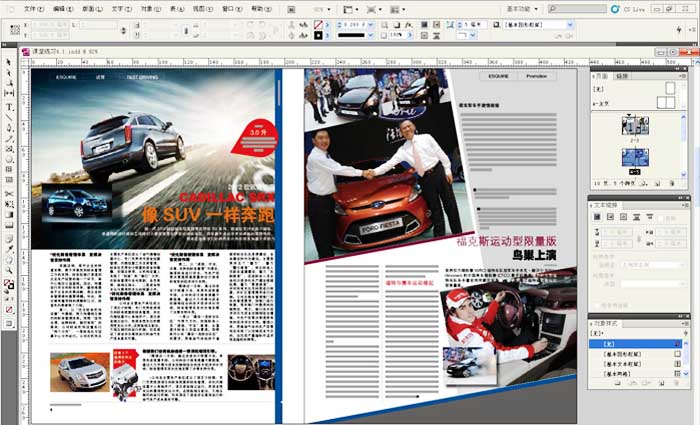Switch to the Links tab beside Pages

pos(621,76)
